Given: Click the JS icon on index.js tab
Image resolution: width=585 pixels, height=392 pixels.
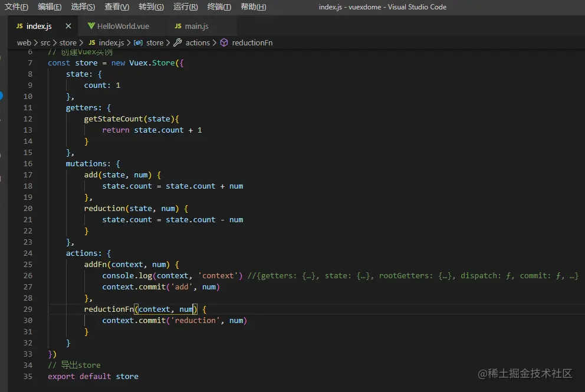Looking at the screenshot, I should click(19, 26).
